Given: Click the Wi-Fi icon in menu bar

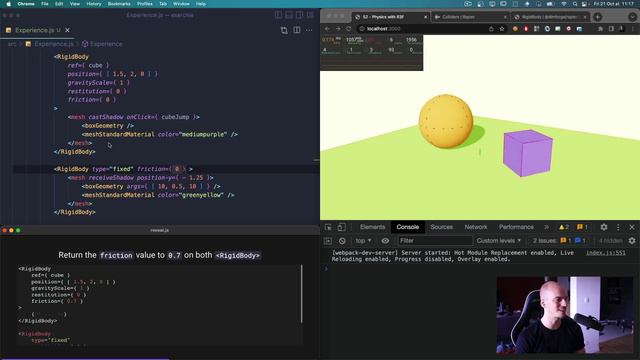Looking at the screenshot, I should [x=564, y=4].
